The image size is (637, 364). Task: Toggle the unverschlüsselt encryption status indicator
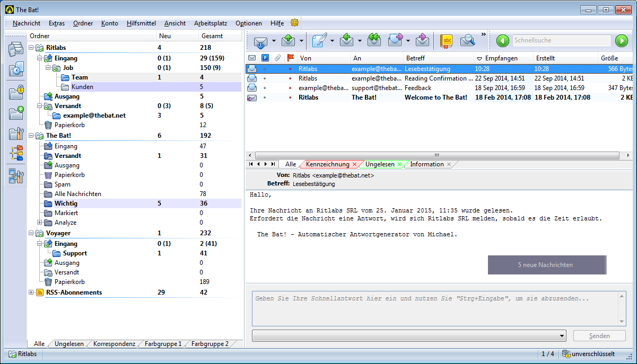click(589, 354)
